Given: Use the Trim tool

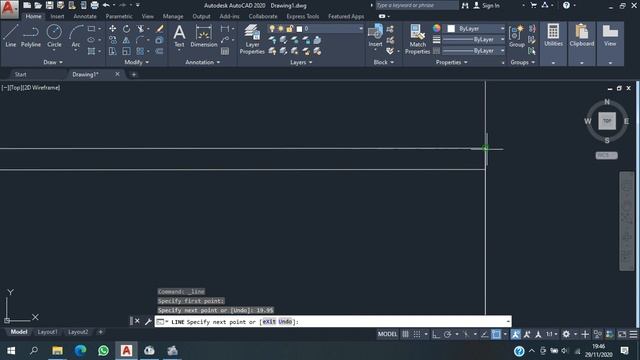Looking at the screenshot, I should (x=140, y=29).
